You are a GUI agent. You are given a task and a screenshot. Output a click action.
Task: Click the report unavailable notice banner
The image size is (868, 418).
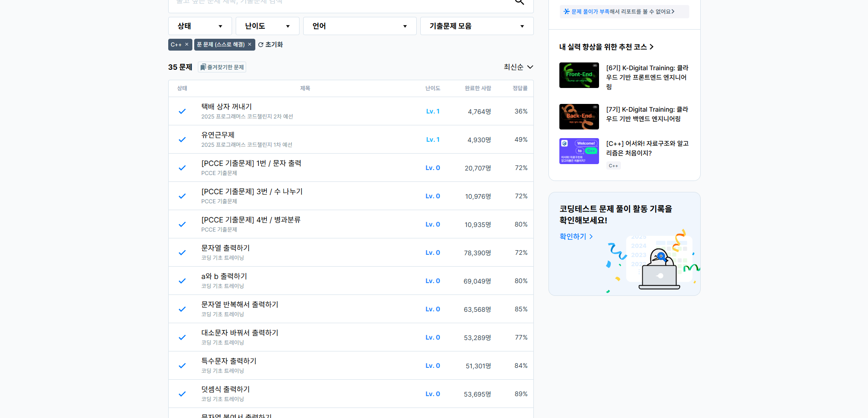(x=624, y=12)
